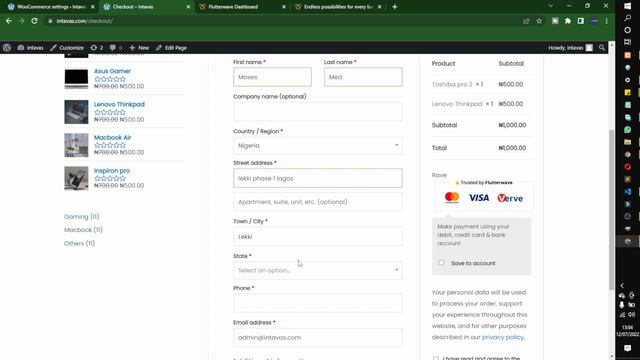The width and height of the screenshot is (640, 360).
Task: Open Inspiron pro product link
Action: click(x=112, y=171)
